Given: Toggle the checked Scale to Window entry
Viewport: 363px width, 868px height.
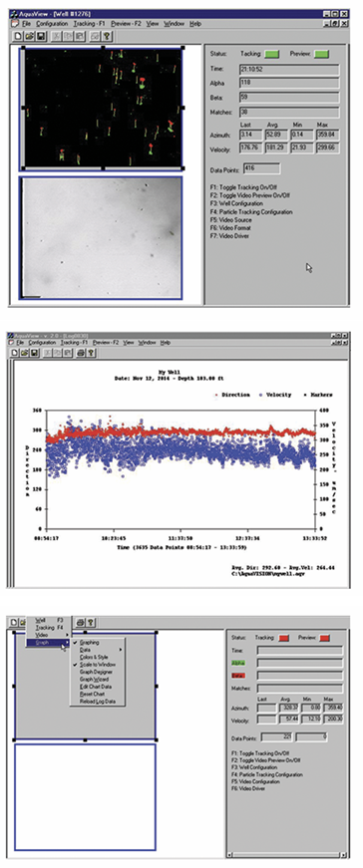Looking at the screenshot, I should (97, 665).
